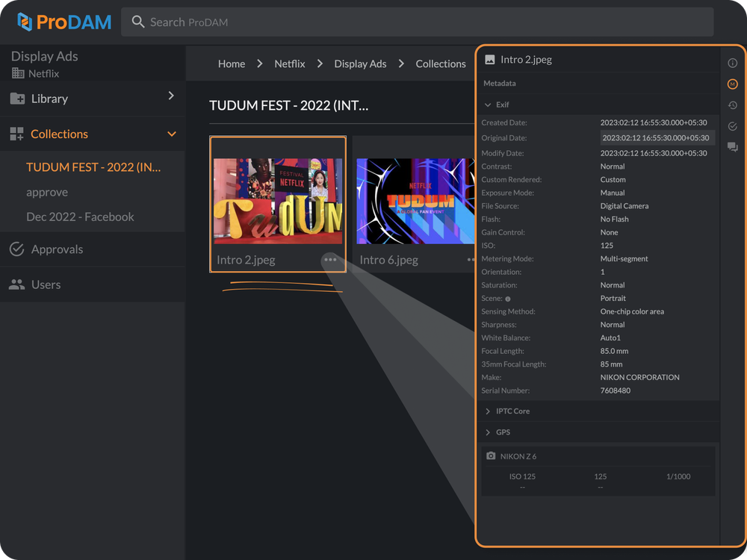This screenshot has height=560, width=747.
Task: Click the Collections grid icon
Action: [x=16, y=134]
